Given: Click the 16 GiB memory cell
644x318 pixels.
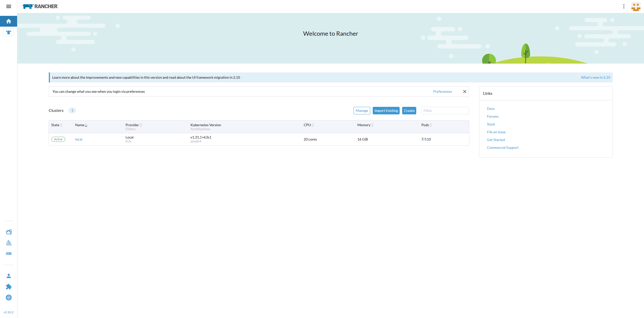Looking at the screenshot, I should tap(362, 139).
